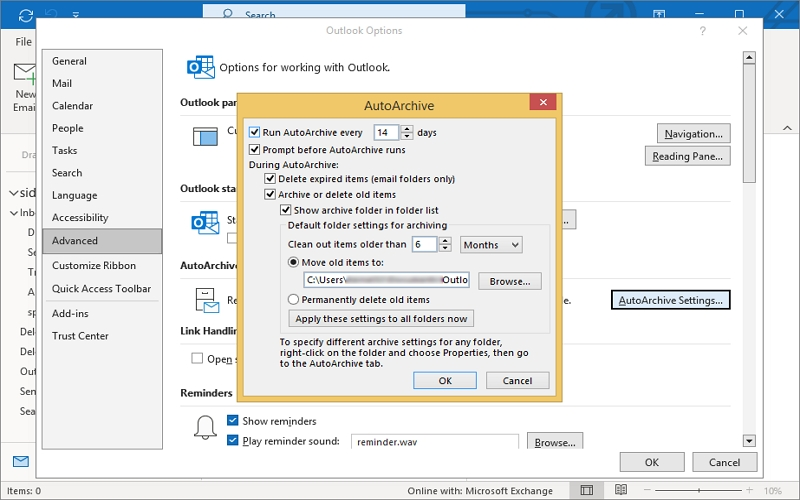Viewport: 800px width, 500px height.
Task: Click Browse next to archive file path
Action: (510, 281)
